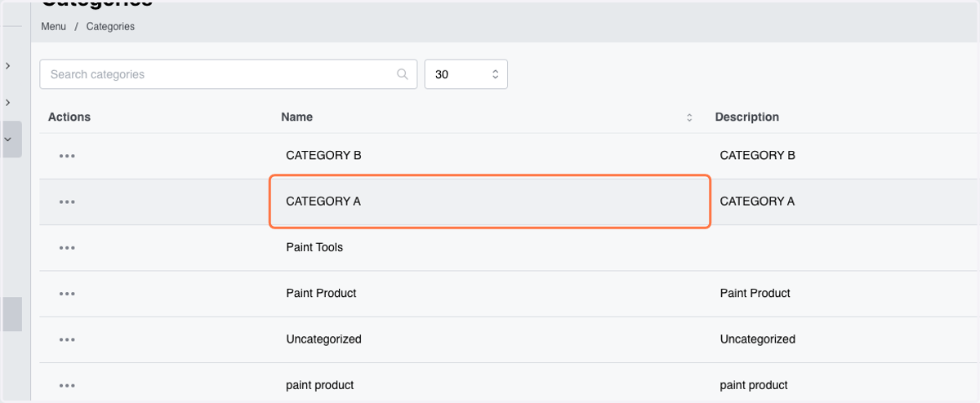Go to Menu in the breadcrumb
Screen dimensions: 980x403
click(x=53, y=27)
